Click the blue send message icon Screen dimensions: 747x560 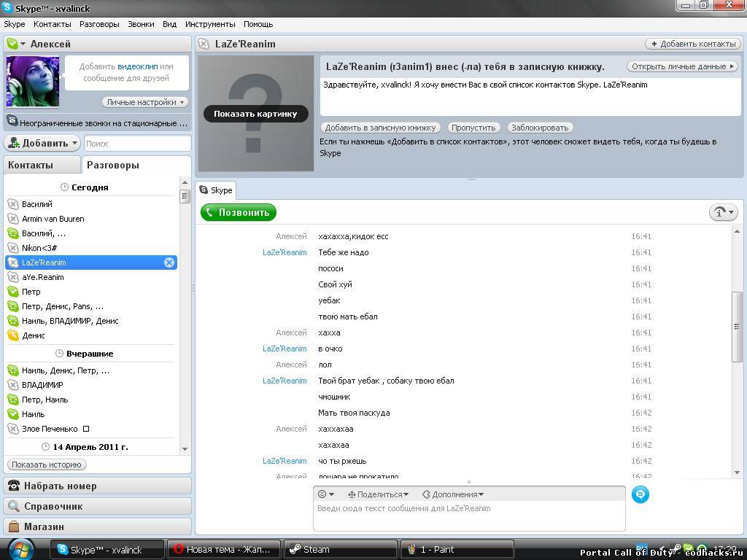tap(640, 494)
